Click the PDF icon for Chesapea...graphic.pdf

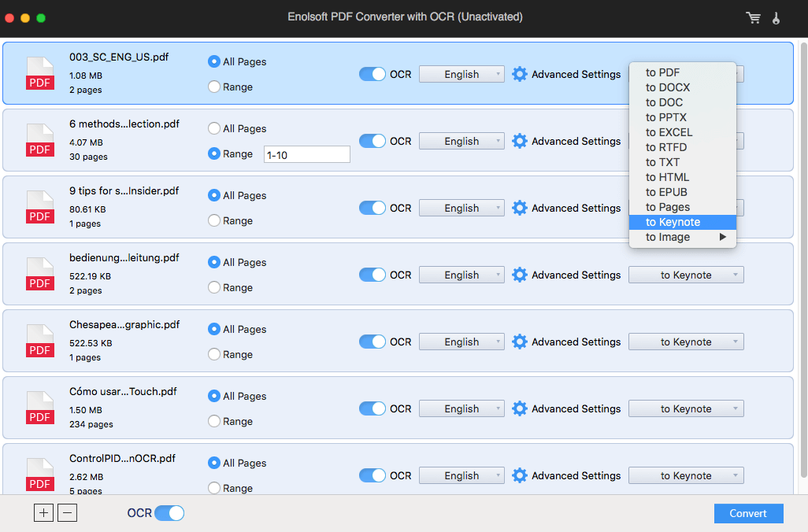click(x=40, y=341)
